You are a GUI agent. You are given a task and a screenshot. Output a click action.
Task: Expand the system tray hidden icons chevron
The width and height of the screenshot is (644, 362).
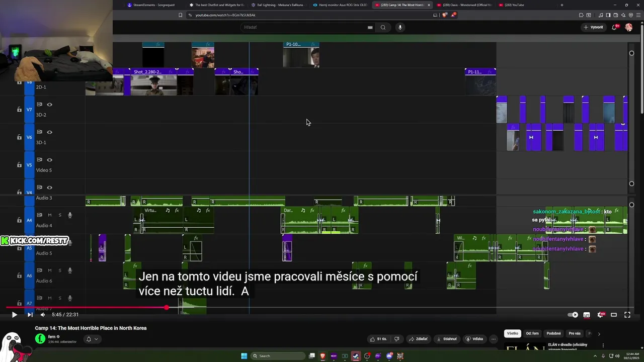click(x=595, y=356)
